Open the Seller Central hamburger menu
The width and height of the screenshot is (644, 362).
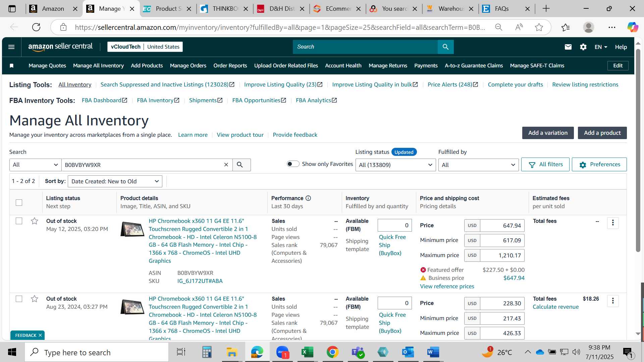11,47
